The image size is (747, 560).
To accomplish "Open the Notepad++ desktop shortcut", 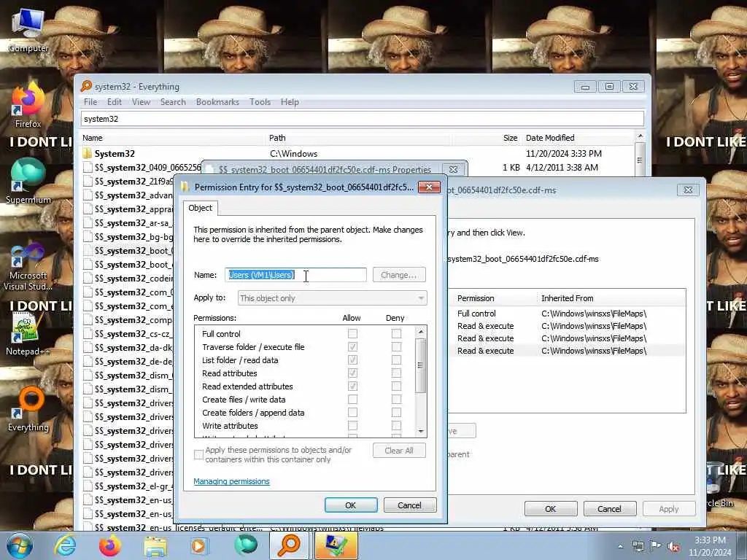I will (x=28, y=333).
